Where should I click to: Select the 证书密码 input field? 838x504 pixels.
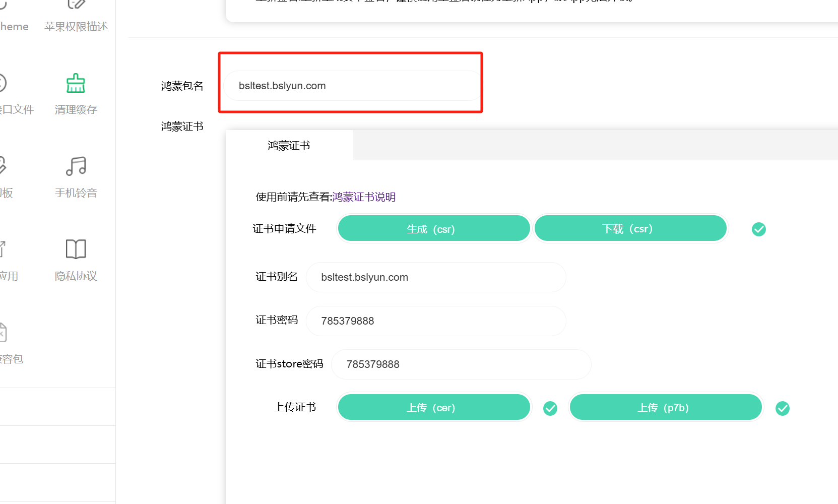click(x=436, y=321)
